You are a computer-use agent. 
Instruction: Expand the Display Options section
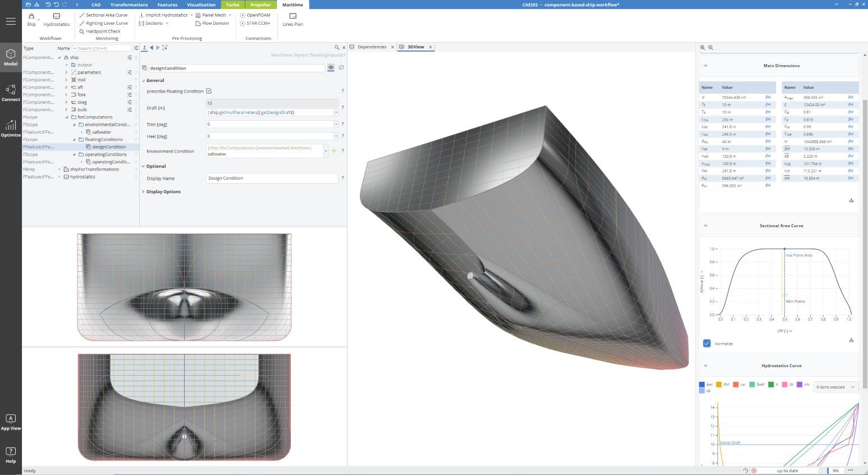pos(163,191)
